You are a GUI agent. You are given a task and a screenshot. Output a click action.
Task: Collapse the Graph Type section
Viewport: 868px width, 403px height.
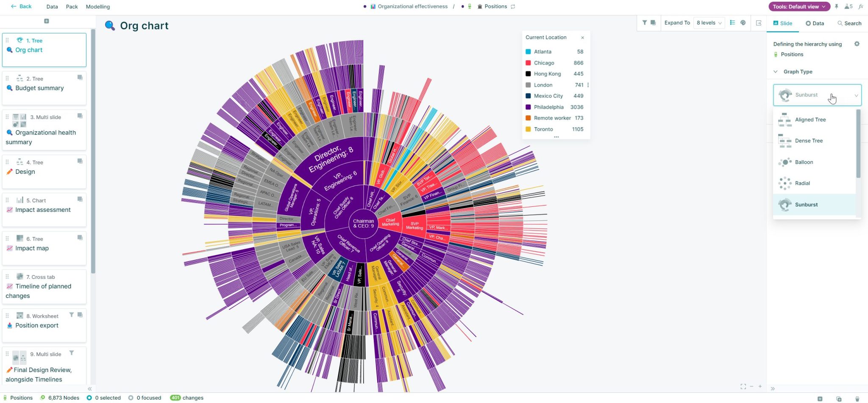776,71
